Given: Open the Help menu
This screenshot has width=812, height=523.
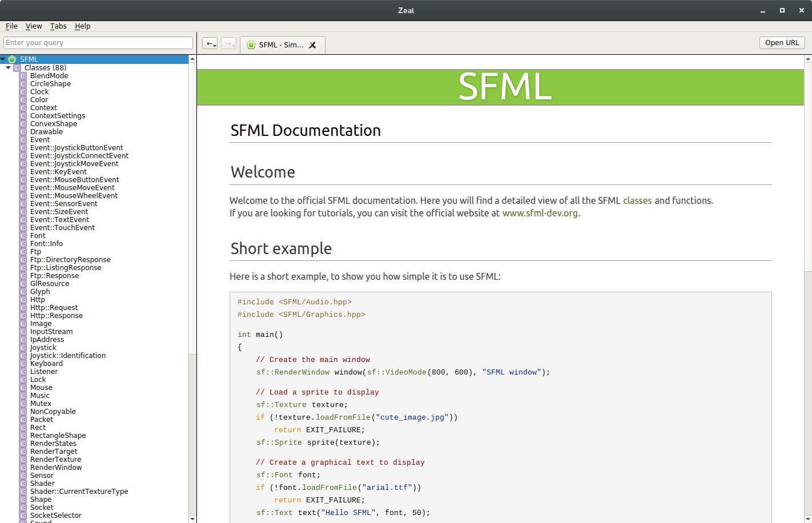Looking at the screenshot, I should [83, 26].
